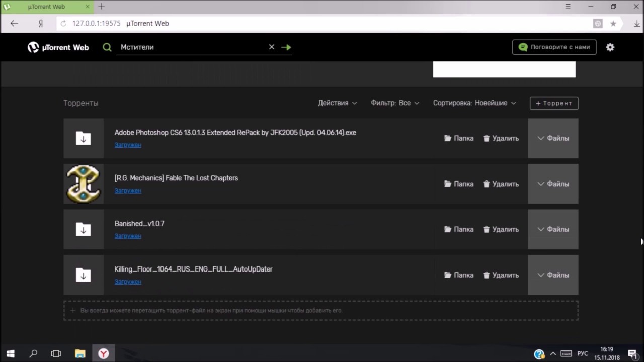Open the Действия dropdown
Viewport: 644px width, 362px height.
tap(338, 103)
